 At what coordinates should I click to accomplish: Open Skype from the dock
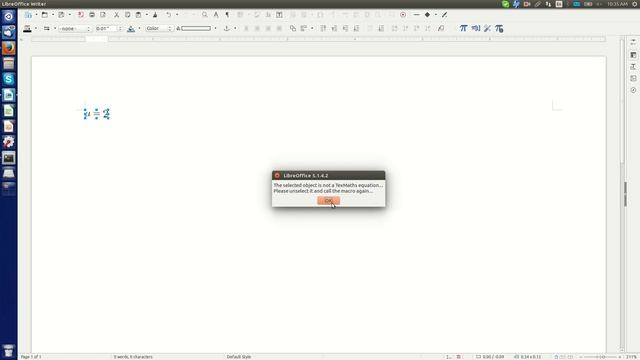point(9,79)
